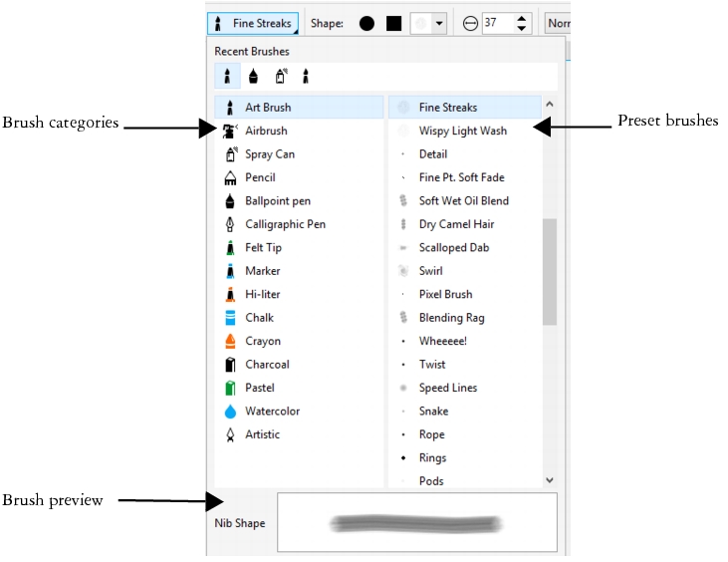The width and height of the screenshot is (728, 562).
Task: Choose the Ballpoint pen category
Action: pos(277,201)
